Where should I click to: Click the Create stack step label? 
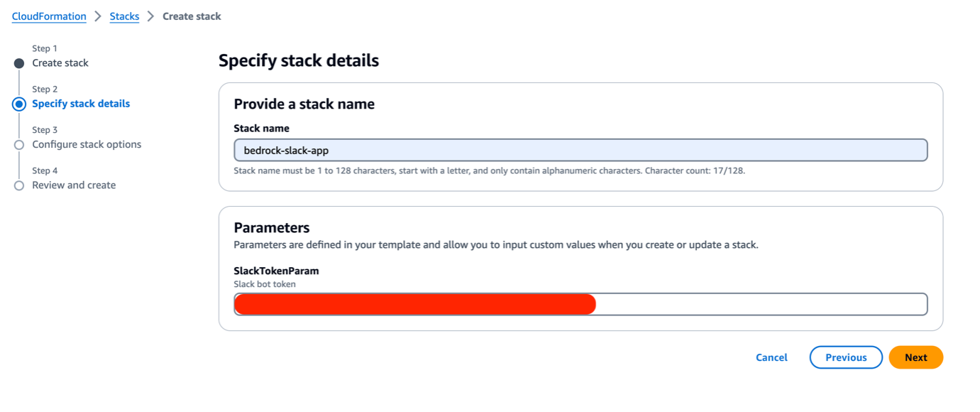click(60, 63)
